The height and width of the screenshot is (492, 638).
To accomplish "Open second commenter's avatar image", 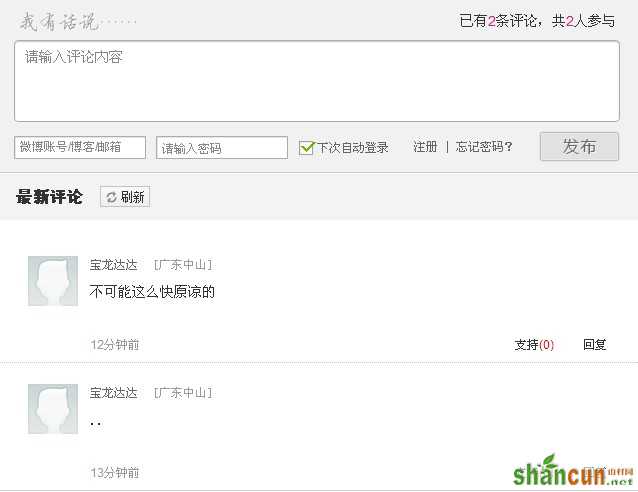I will [x=53, y=409].
